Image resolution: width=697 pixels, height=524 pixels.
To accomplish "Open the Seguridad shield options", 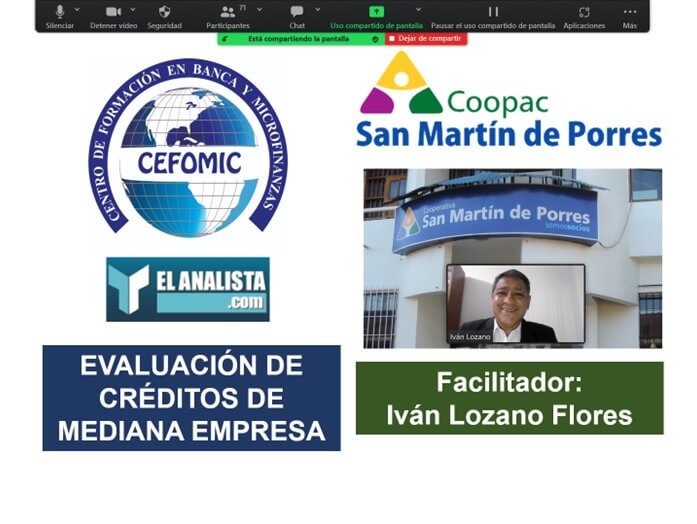I will pyautogui.click(x=164, y=14).
